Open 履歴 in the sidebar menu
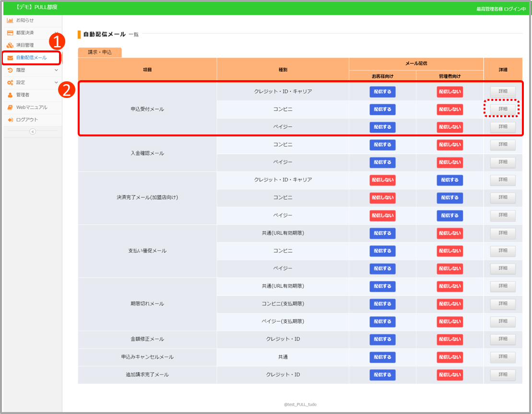Image resolution: width=532 pixels, height=414 pixels. click(22, 70)
